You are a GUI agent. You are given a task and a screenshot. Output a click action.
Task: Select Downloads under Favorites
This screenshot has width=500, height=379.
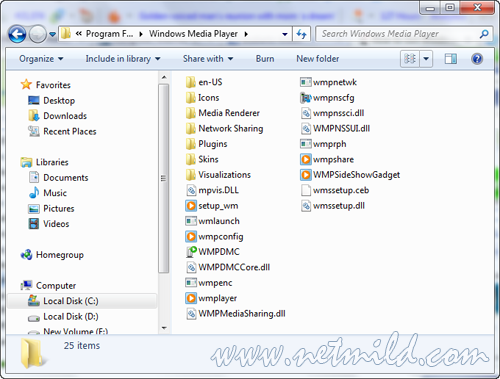[x=58, y=116]
